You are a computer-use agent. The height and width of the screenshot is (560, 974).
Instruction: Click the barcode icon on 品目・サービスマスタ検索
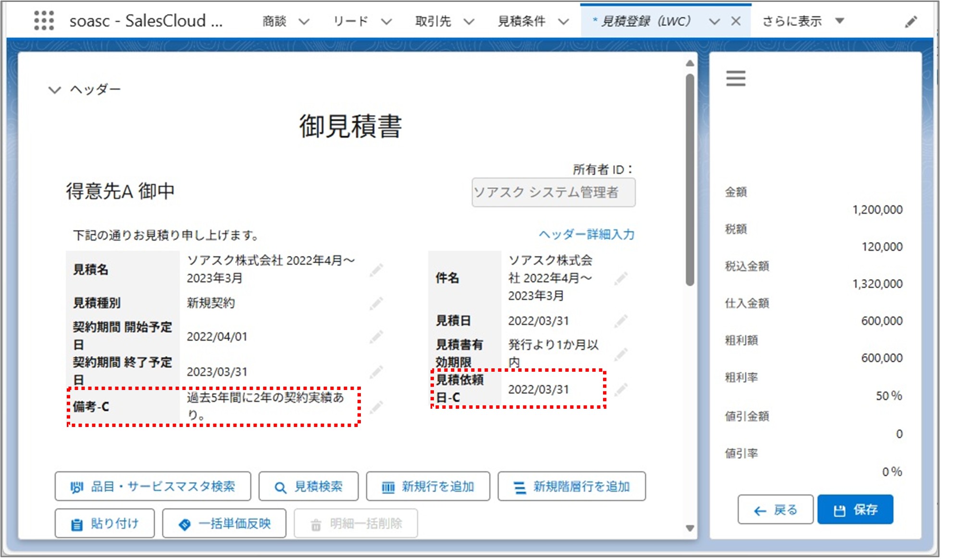pos(76,487)
